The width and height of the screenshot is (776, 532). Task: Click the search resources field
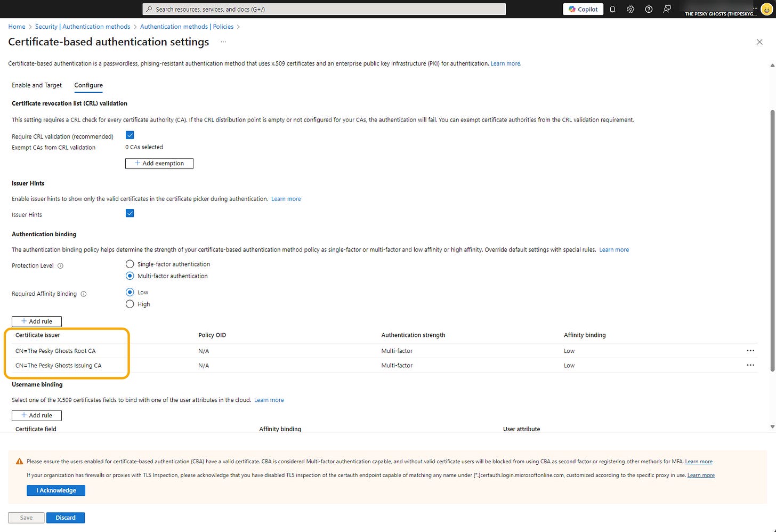coord(324,9)
